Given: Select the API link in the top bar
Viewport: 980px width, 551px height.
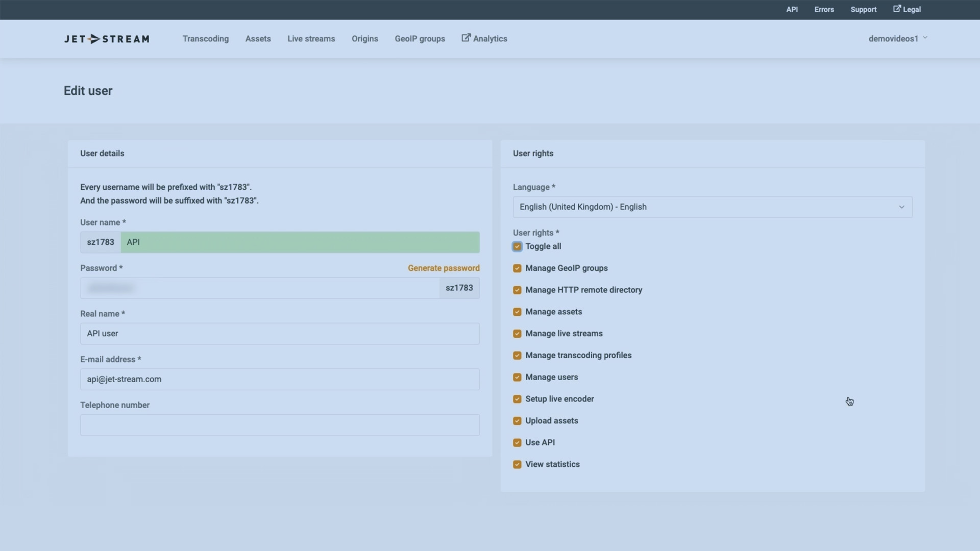Looking at the screenshot, I should click(792, 9).
